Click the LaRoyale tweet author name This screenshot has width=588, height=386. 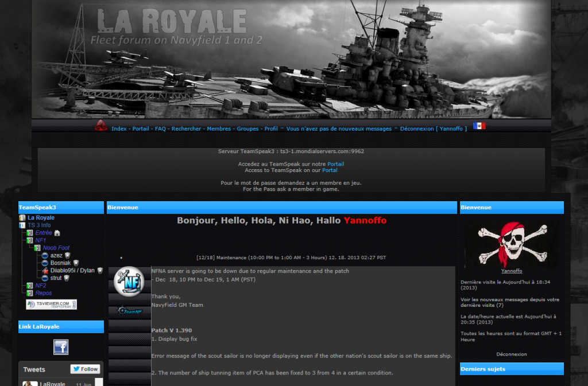click(52, 384)
